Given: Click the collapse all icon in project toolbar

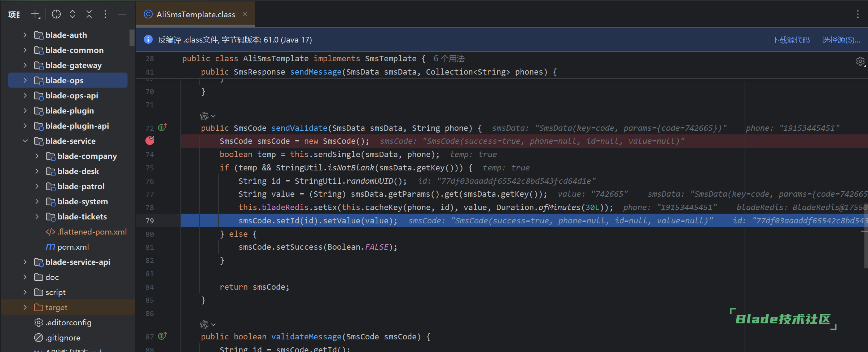Looking at the screenshot, I should tap(89, 14).
